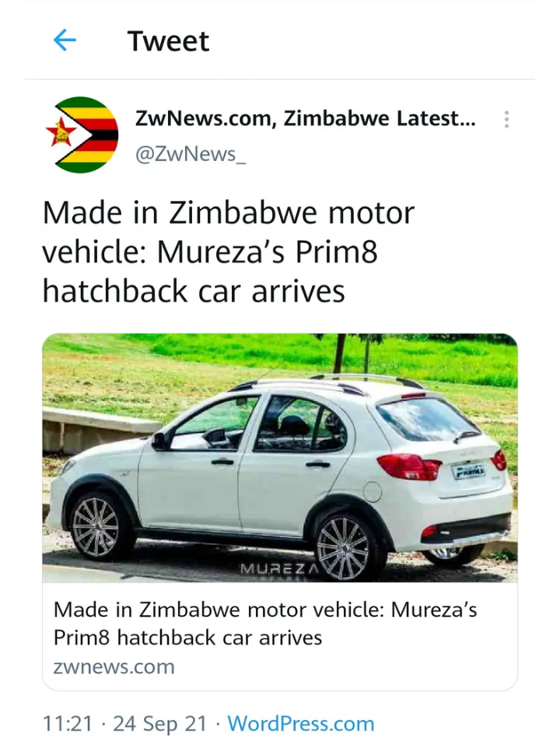Go back using the blue arrow
The height and width of the screenshot is (752, 560).
click(x=65, y=40)
